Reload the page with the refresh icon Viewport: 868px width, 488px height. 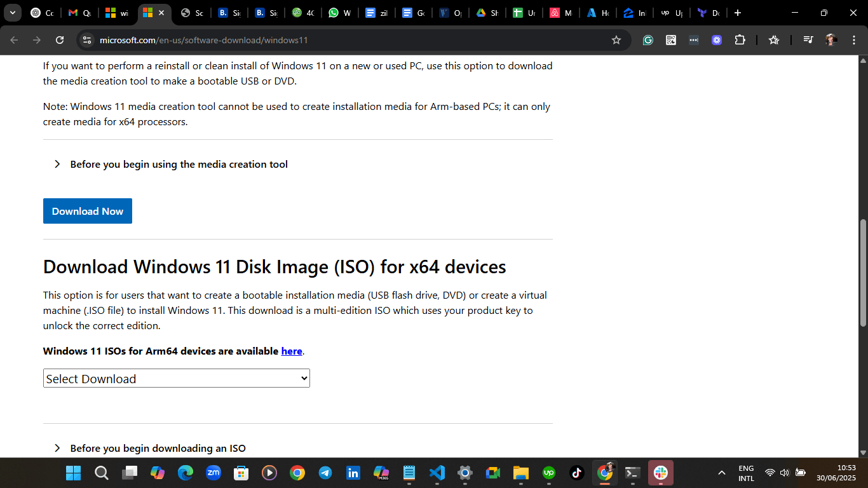(x=60, y=40)
